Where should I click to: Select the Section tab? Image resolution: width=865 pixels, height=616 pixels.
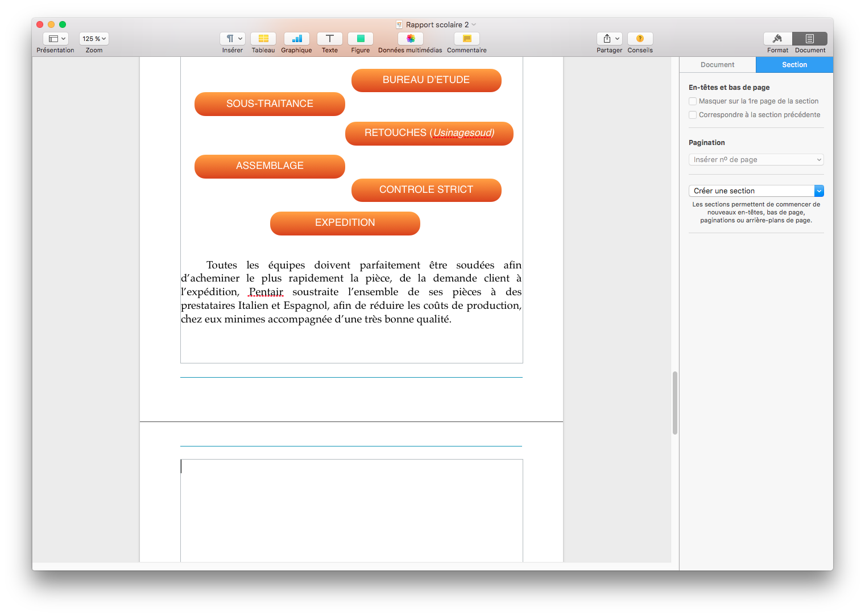coord(794,65)
